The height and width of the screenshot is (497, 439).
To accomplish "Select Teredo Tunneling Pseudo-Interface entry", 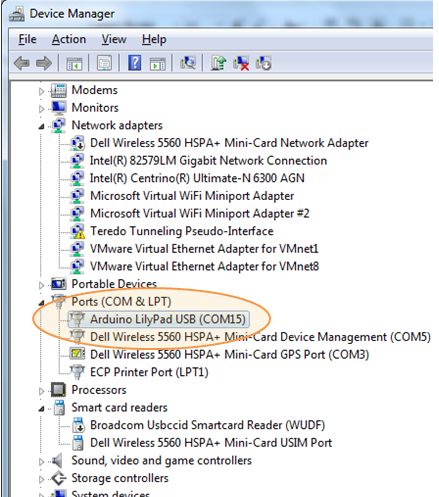I will (182, 231).
